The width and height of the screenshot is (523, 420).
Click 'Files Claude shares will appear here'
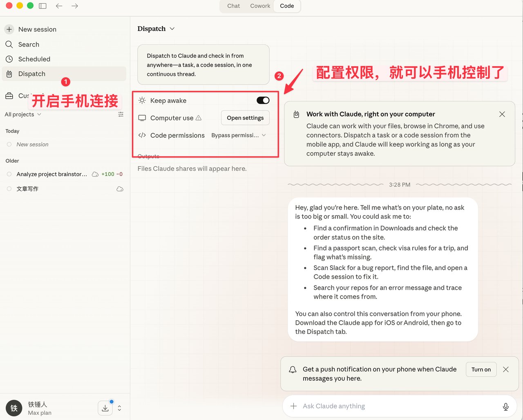pyautogui.click(x=192, y=169)
